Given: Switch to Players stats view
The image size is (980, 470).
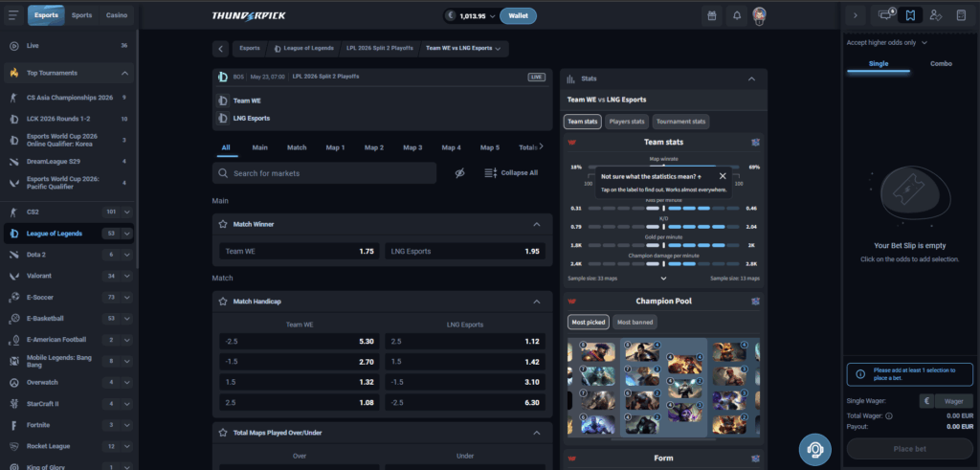Looking at the screenshot, I should click(627, 122).
